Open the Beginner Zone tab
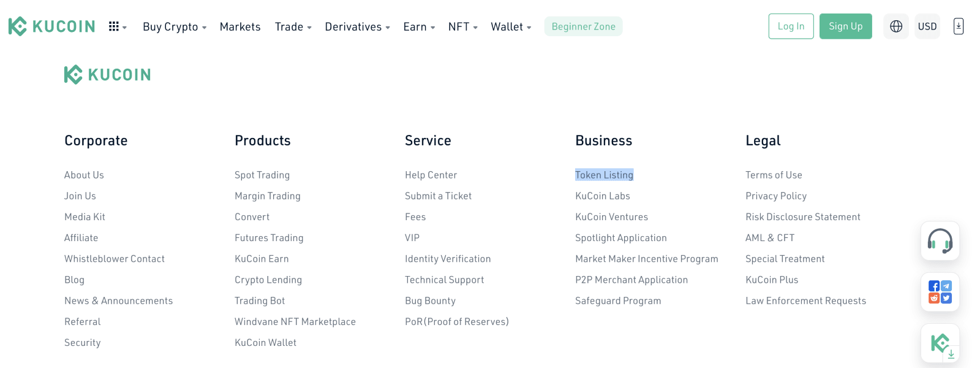Screen dimensions: 980x368 (x=583, y=26)
